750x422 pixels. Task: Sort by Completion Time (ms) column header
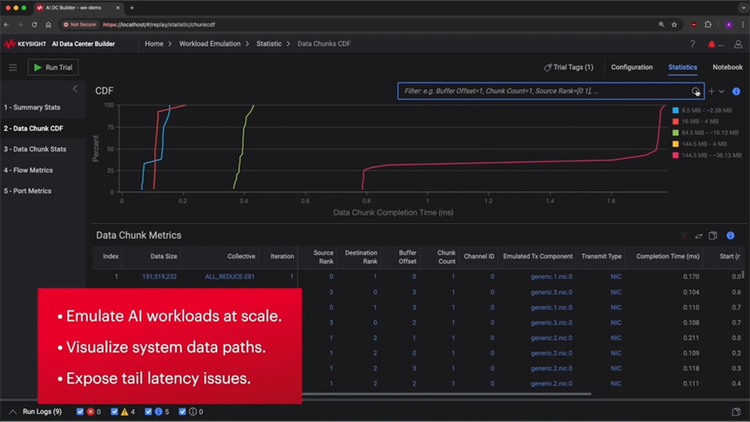(x=668, y=256)
